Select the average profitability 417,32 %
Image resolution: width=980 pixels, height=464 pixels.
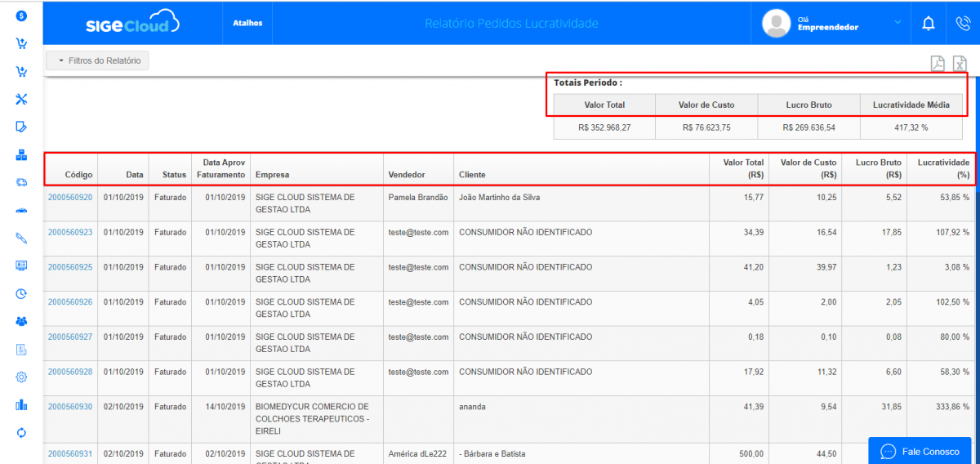(911, 128)
